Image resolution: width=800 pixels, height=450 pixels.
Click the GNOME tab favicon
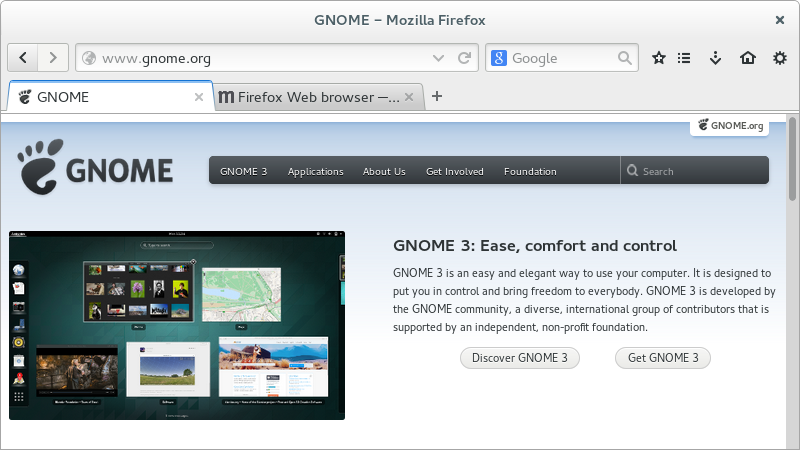point(24,97)
